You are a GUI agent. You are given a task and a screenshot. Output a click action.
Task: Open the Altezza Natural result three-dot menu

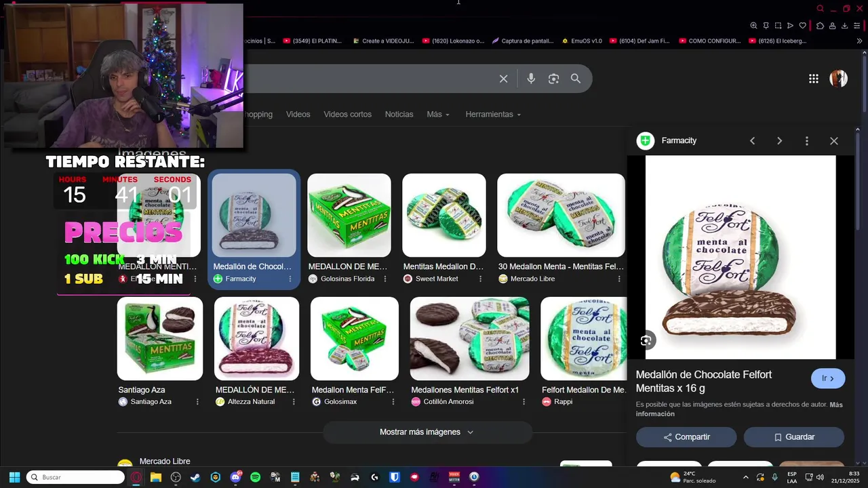294,401
